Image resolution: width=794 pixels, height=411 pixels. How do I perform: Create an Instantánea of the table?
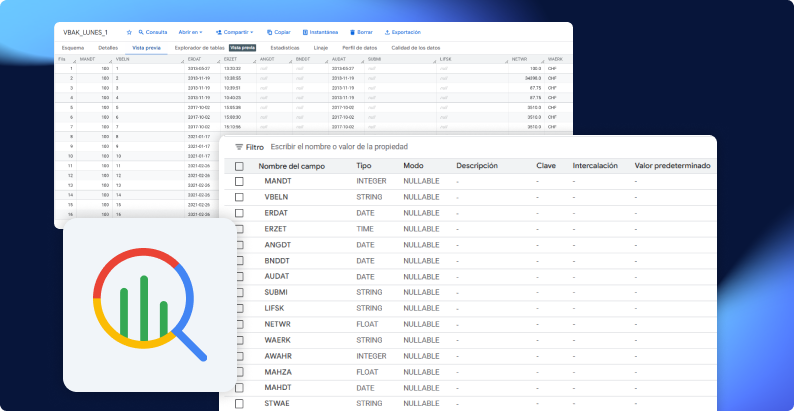tap(320, 32)
